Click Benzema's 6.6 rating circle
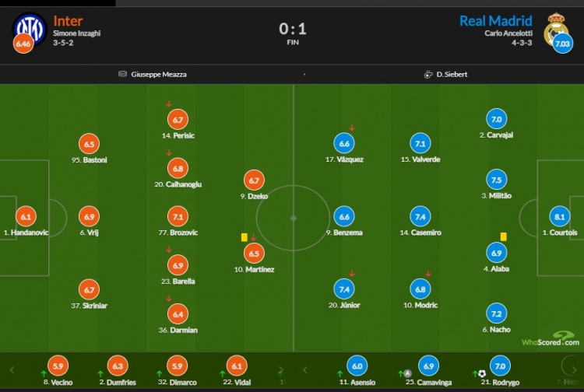 pos(344,217)
